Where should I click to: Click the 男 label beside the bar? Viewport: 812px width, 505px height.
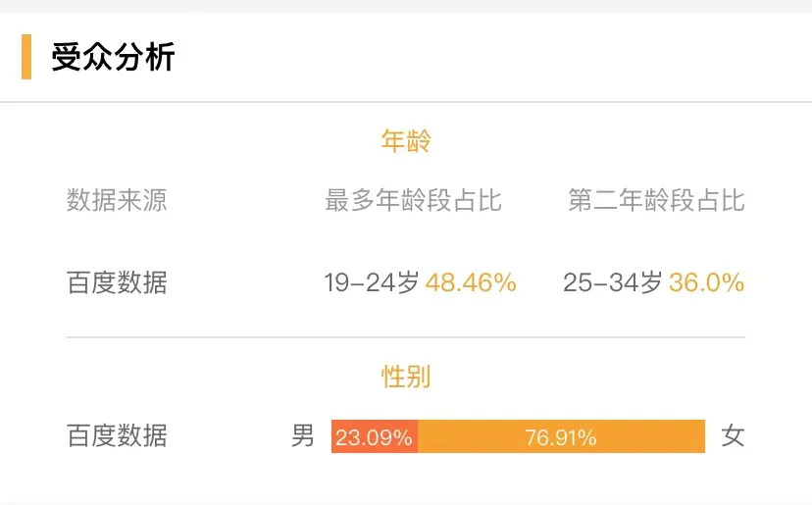tap(303, 436)
